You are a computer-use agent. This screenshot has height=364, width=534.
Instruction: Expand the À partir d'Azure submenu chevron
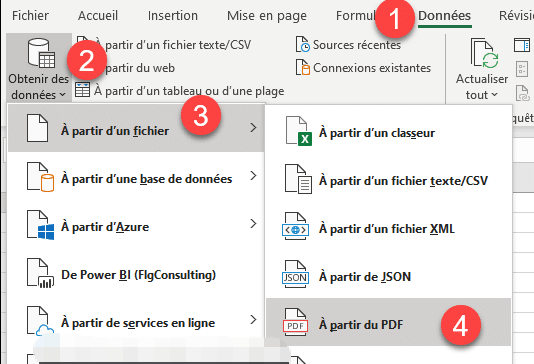pos(253,224)
